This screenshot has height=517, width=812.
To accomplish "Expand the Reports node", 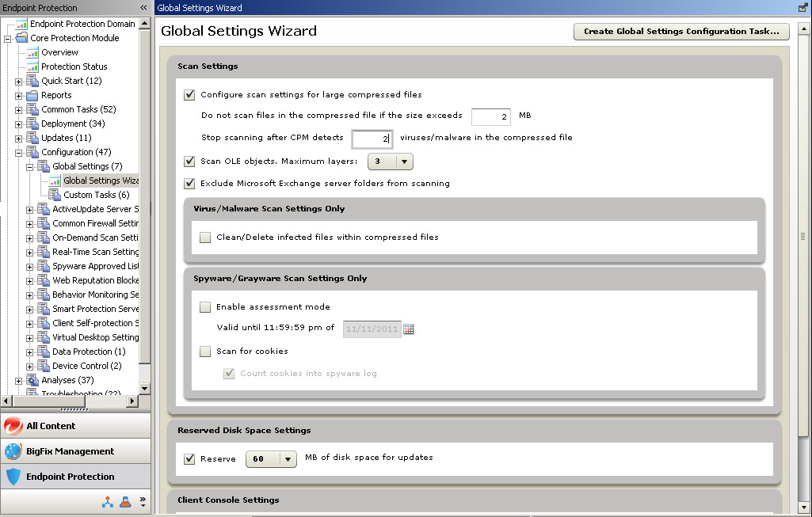I will tap(19, 97).
